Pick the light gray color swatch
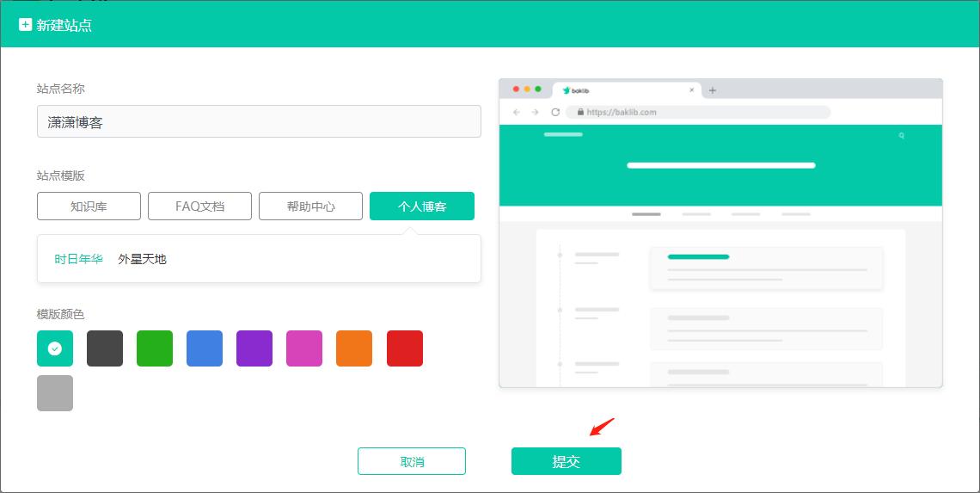 [55, 393]
